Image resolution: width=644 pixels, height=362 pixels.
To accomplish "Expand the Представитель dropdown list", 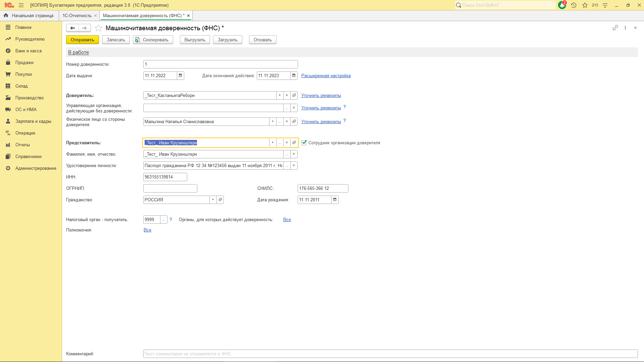I will coord(273,143).
